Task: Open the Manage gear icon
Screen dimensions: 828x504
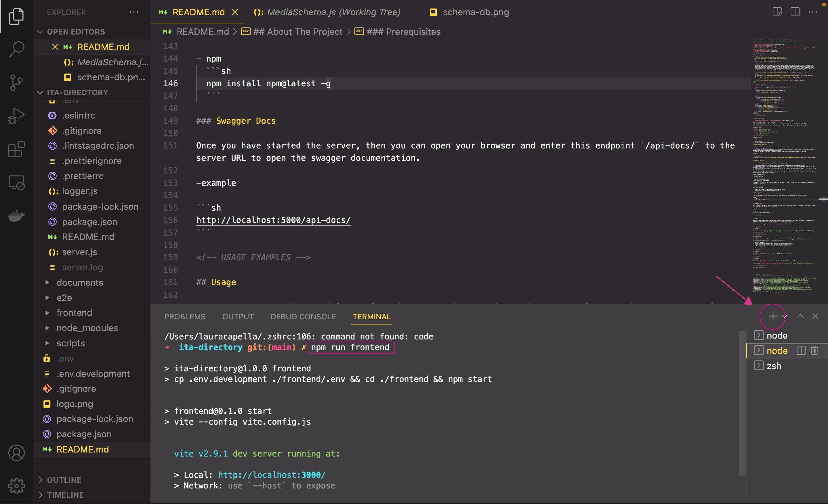Action: click(x=16, y=486)
